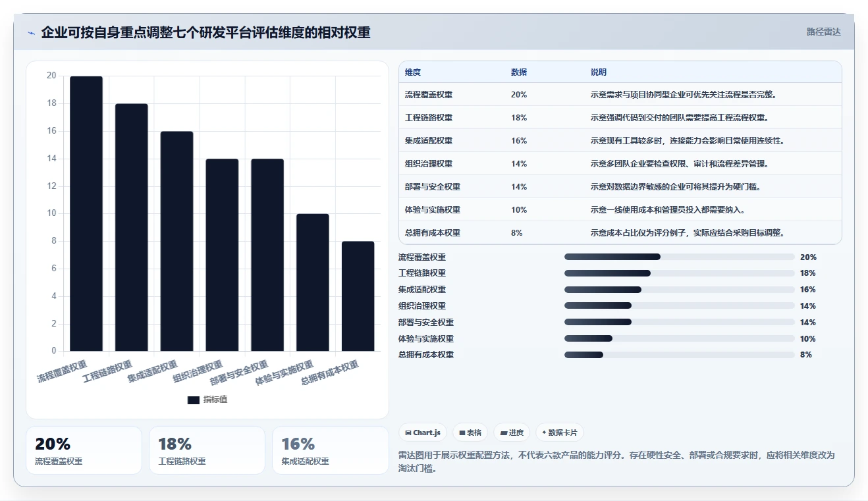Click description starting 示意多团队企业
The width and height of the screenshot is (868, 501).
(x=680, y=163)
